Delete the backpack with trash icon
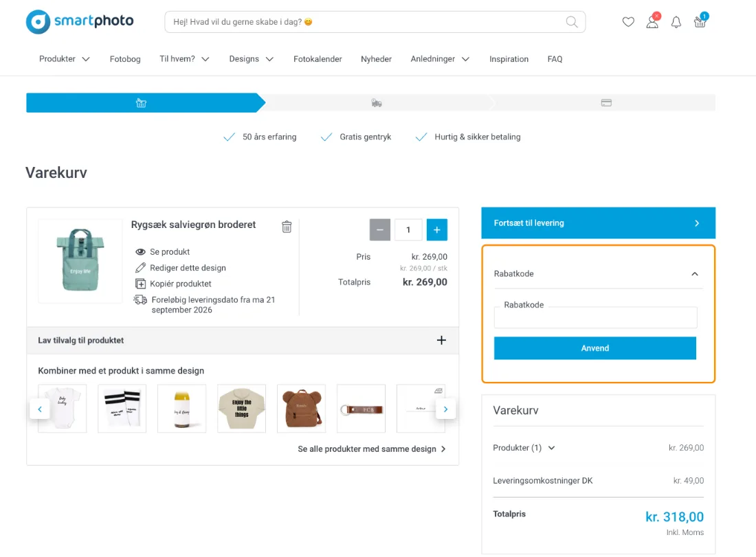 [x=287, y=227]
